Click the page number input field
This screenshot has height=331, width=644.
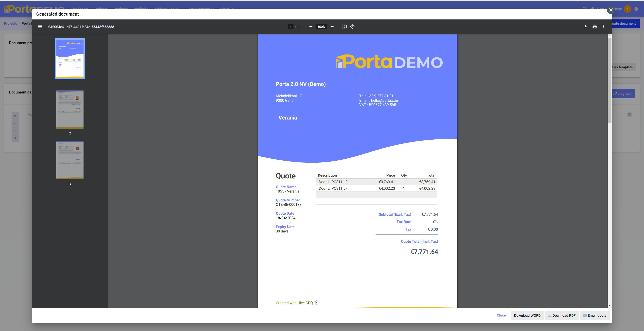point(290,27)
